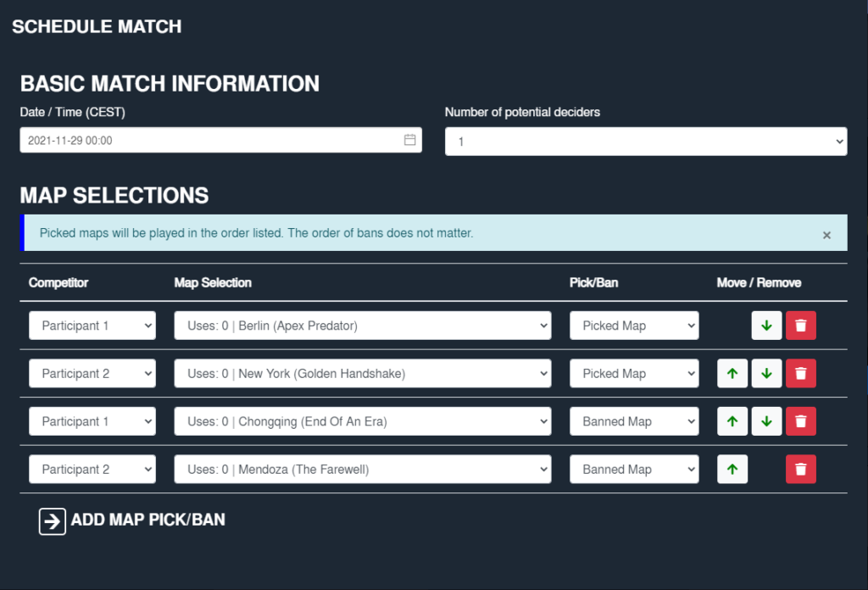Change Pick/Ban type for the Chongqing row
This screenshot has width=868, height=590.
coord(634,421)
